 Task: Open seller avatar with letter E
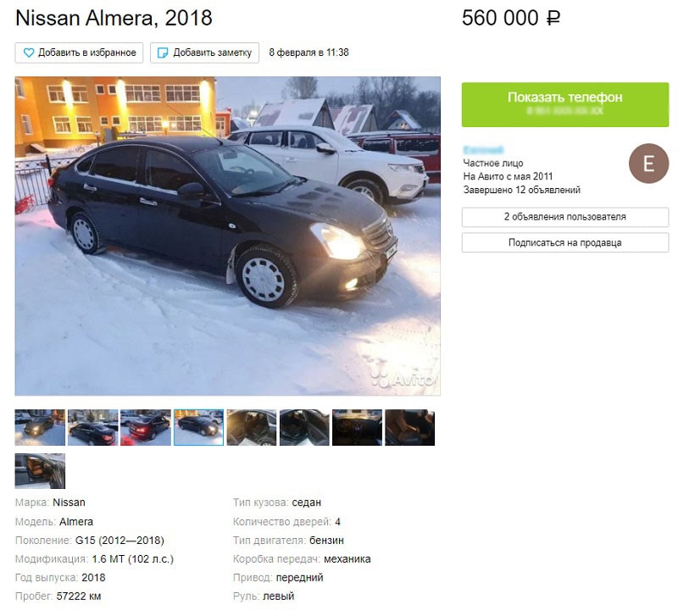click(648, 164)
